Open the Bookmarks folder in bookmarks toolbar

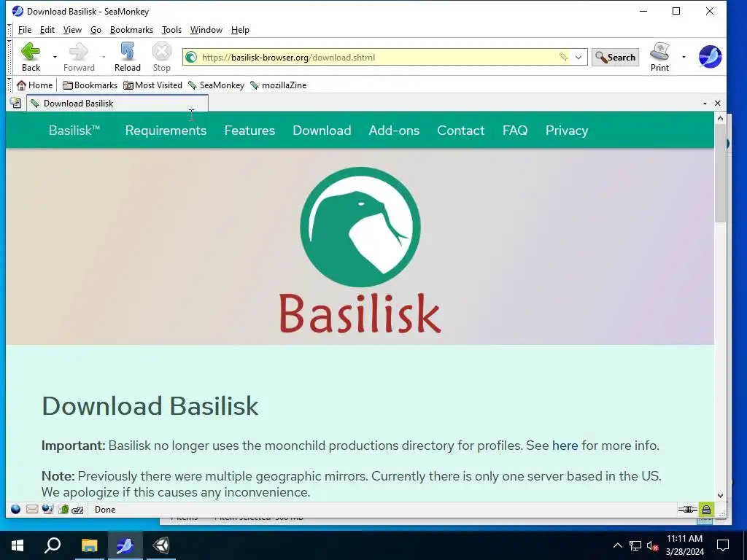(x=90, y=85)
